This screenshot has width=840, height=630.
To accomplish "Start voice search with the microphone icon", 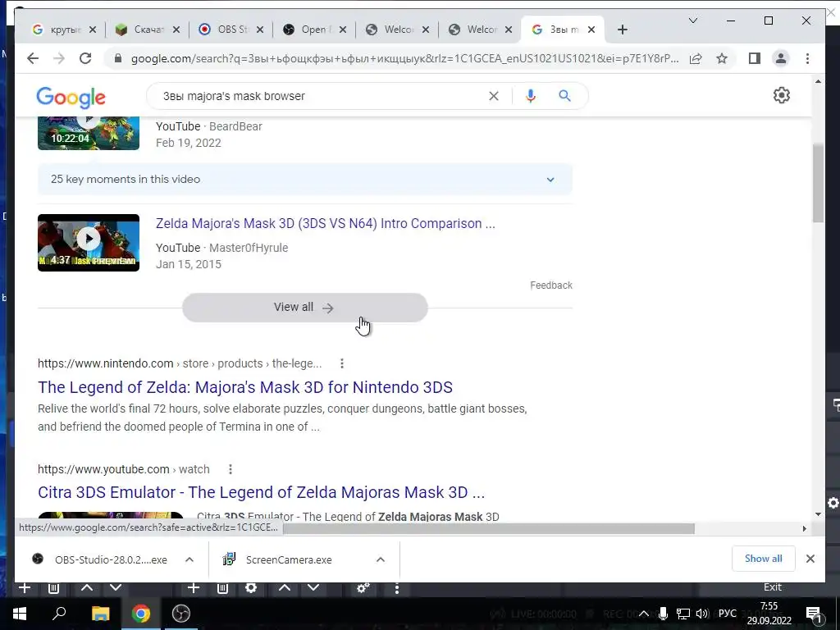I will pyautogui.click(x=531, y=96).
